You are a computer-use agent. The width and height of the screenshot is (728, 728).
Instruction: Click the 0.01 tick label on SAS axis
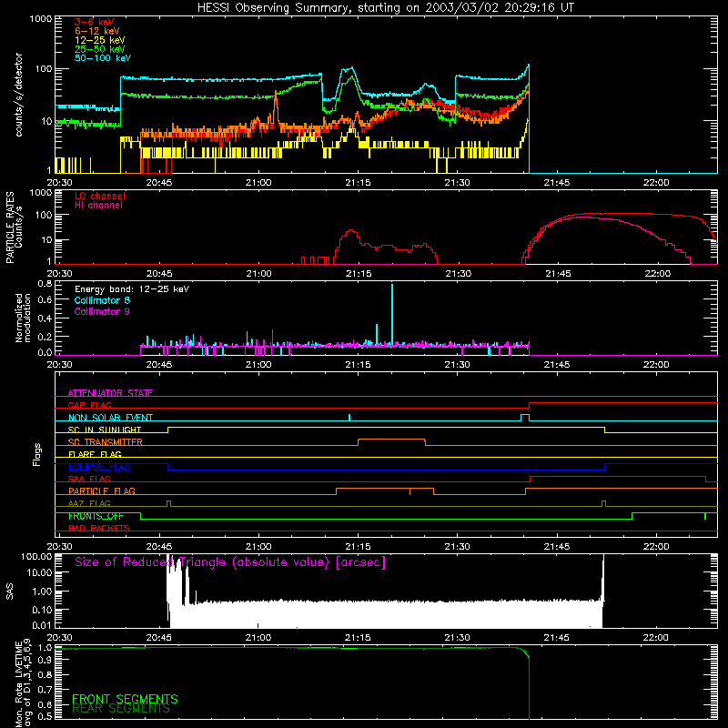click(42, 625)
